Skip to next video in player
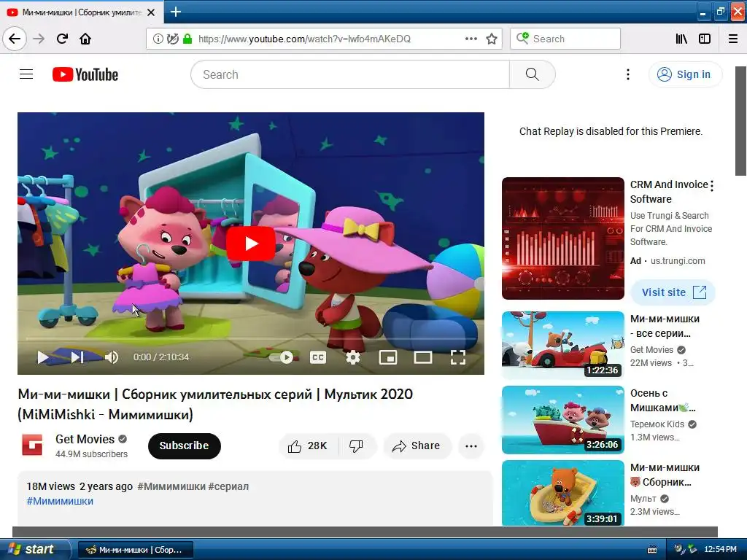The height and width of the screenshot is (560, 747). click(77, 357)
